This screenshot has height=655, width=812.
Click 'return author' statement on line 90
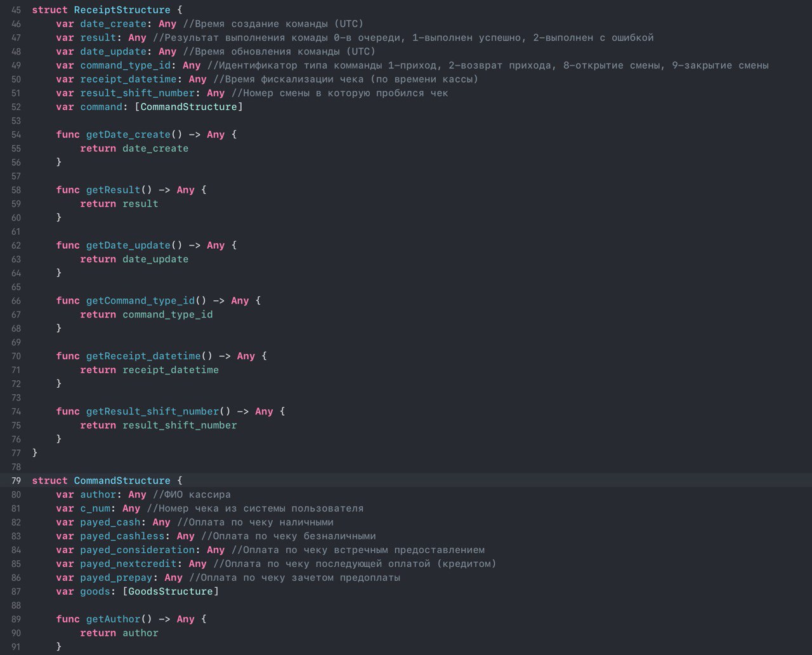point(119,633)
